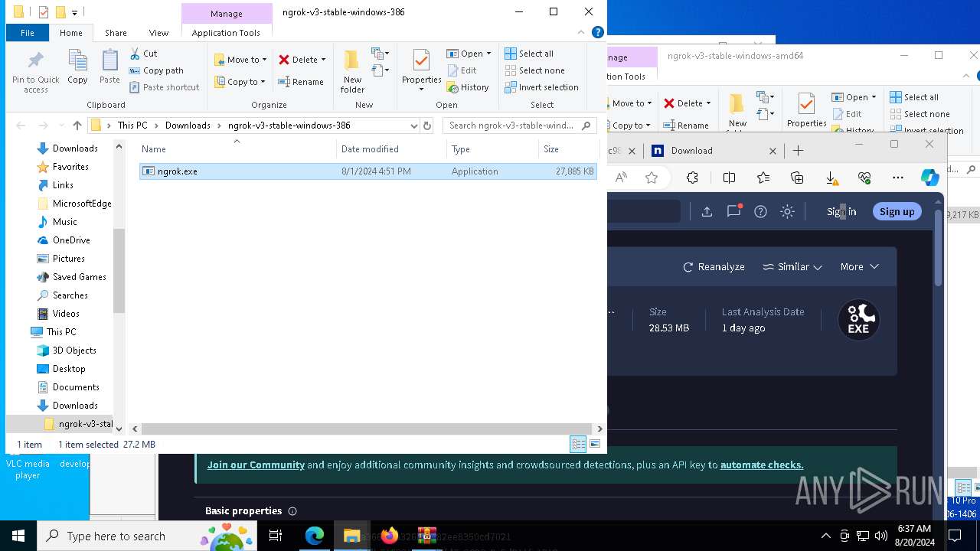
Task: Open browser Extensions puzzle icon
Action: (693, 178)
